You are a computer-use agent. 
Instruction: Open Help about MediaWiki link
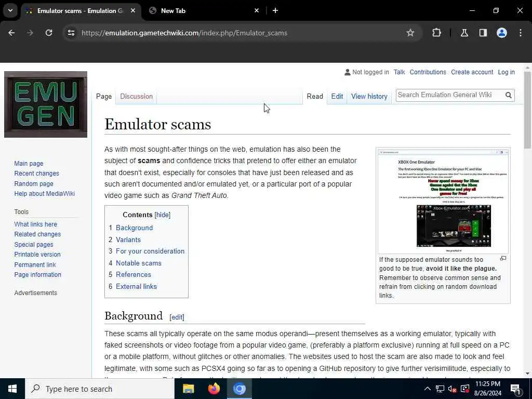coord(45,194)
